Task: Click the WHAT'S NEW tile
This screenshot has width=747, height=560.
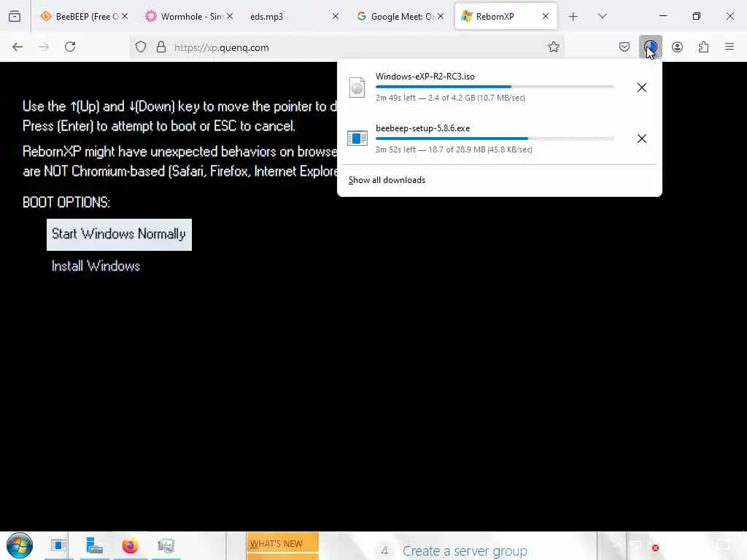Action: point(282,544)
